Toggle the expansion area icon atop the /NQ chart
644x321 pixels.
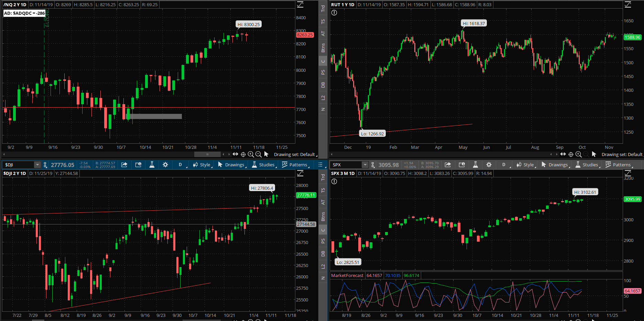point(300,4)
